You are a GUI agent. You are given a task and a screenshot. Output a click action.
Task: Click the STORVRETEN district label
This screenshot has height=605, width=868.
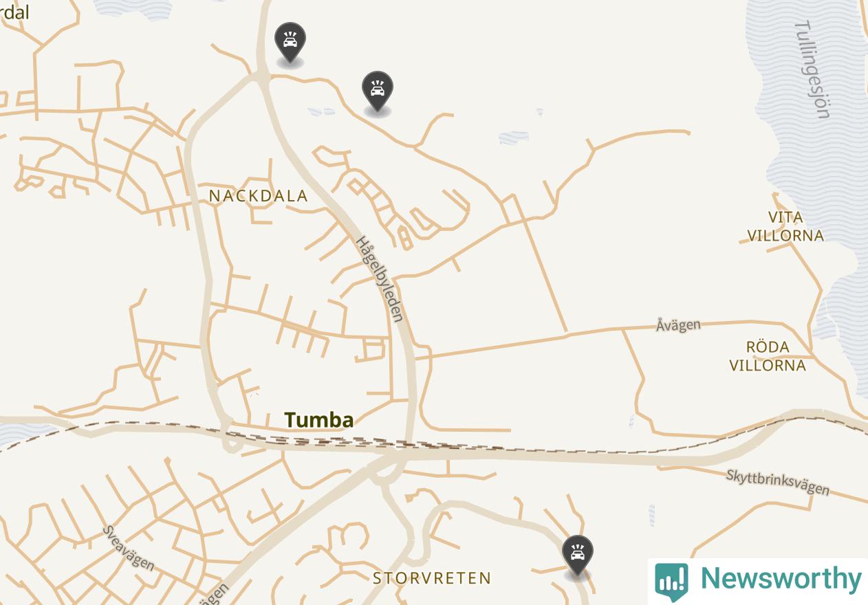pos(432,578)
